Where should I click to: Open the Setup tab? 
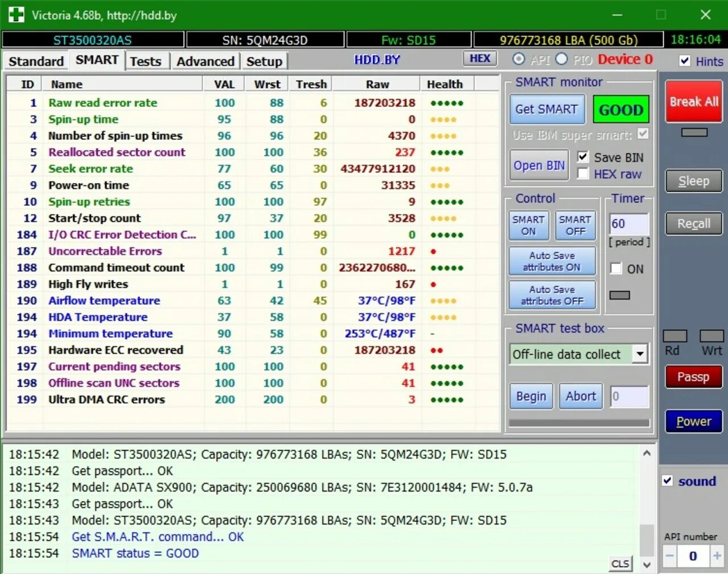tap(264, 61)
